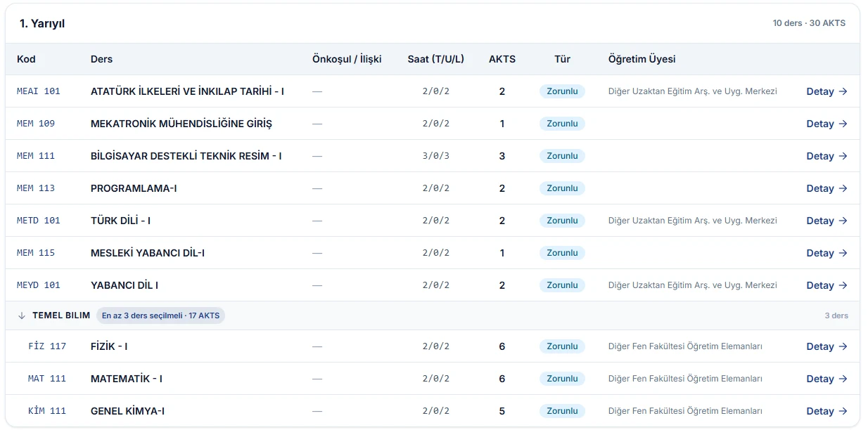This screenshot has width=868, height=430.
Task: Collapse the TEMEL BILIM group arrow
Action: [x=22, y=315]
